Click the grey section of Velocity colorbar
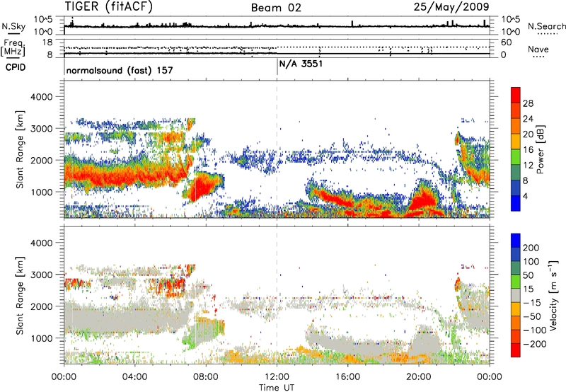Viewport: 566px width, 392px height. (x=516, y=295)
